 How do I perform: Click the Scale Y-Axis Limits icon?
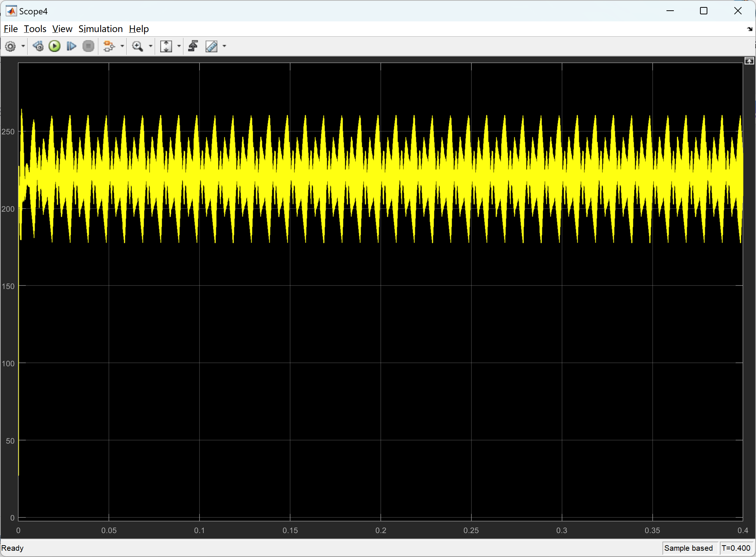tap(166, 46)
